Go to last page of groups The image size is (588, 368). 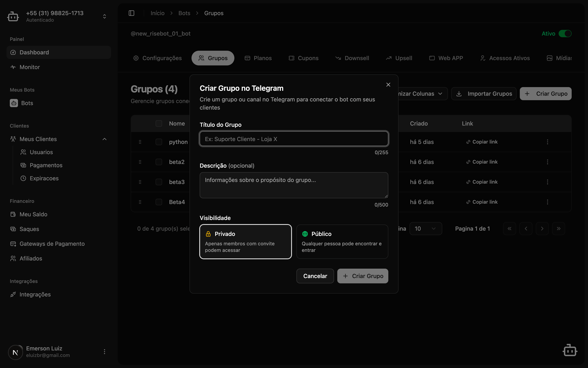(558, 229)
